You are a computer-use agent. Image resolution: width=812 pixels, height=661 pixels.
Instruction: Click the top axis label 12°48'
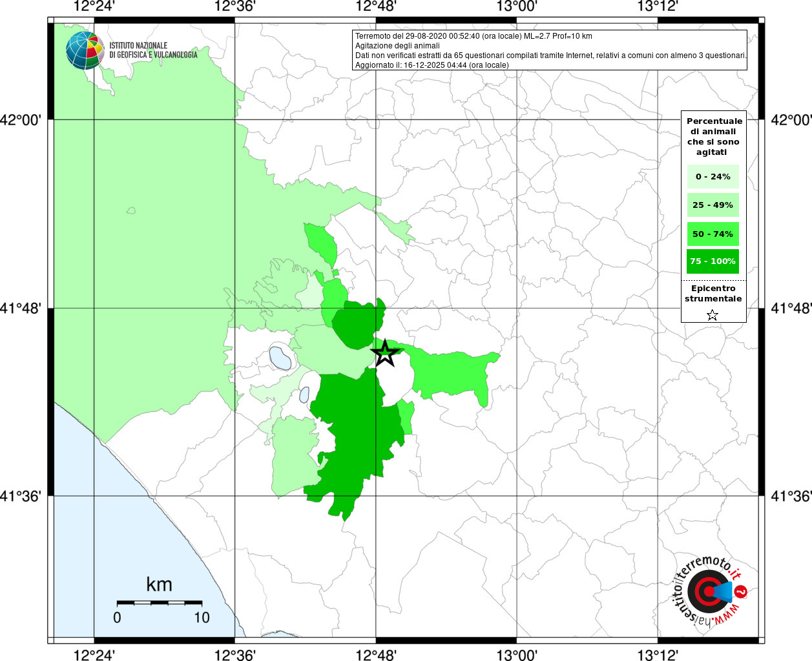click(x=376, y=6)
